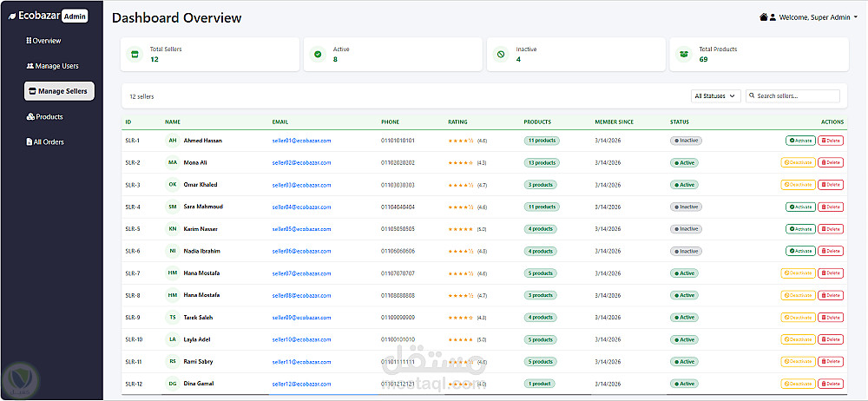This screenshot has width=868, height=401.
Task: Click the Inactive status badge for Ahmed Hassan
Action: (x=686, y=141)
